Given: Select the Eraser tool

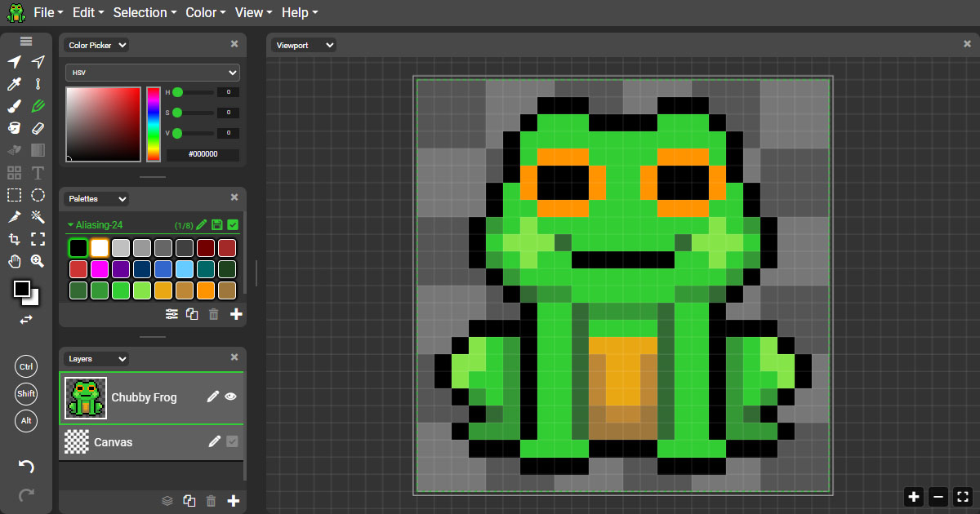Looking at the screenshot, I should [x=38, y=128].
